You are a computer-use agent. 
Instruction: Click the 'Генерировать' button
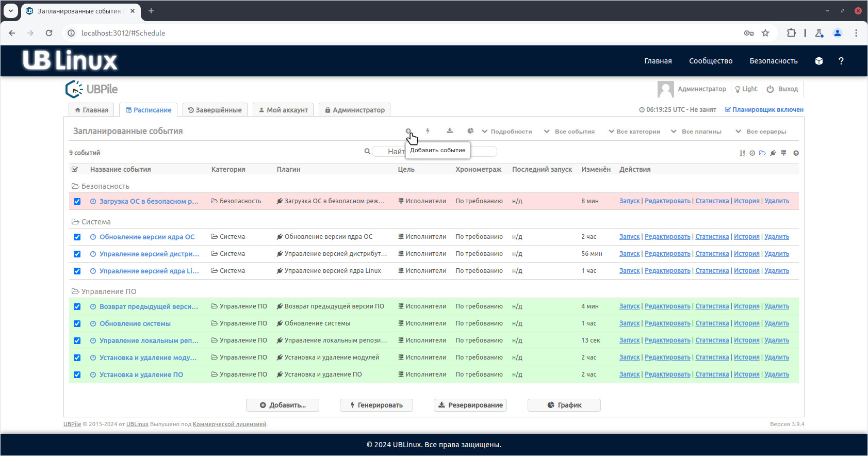tap(376, 405)
